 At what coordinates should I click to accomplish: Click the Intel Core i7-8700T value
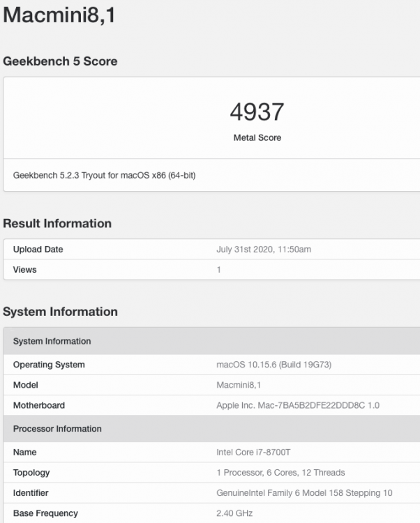click(253, 452)
